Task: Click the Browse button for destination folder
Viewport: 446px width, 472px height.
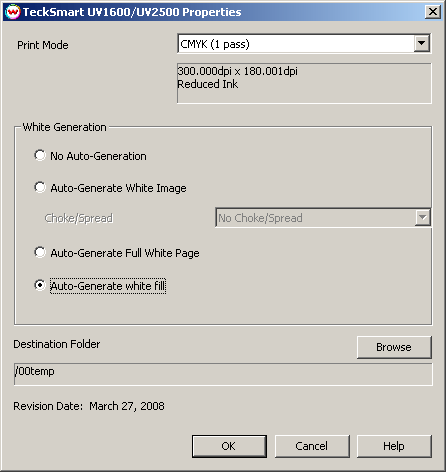Action: (394, 347)
